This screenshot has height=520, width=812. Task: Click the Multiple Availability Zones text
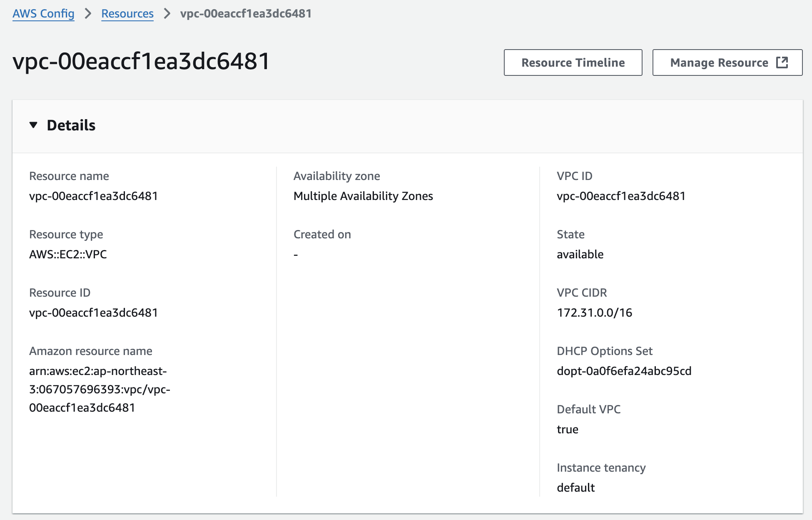363,196
